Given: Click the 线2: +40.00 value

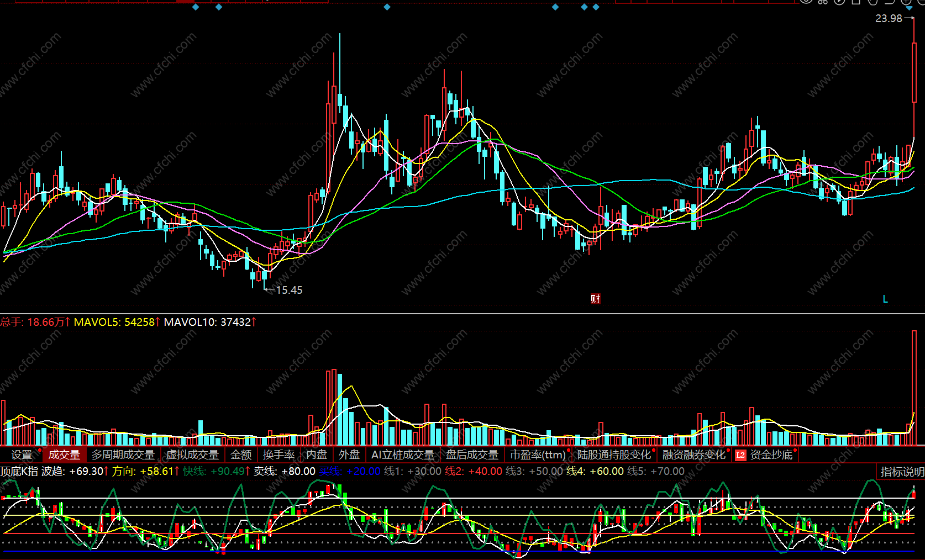Looking at the screenshot, I should coord(474,471).
